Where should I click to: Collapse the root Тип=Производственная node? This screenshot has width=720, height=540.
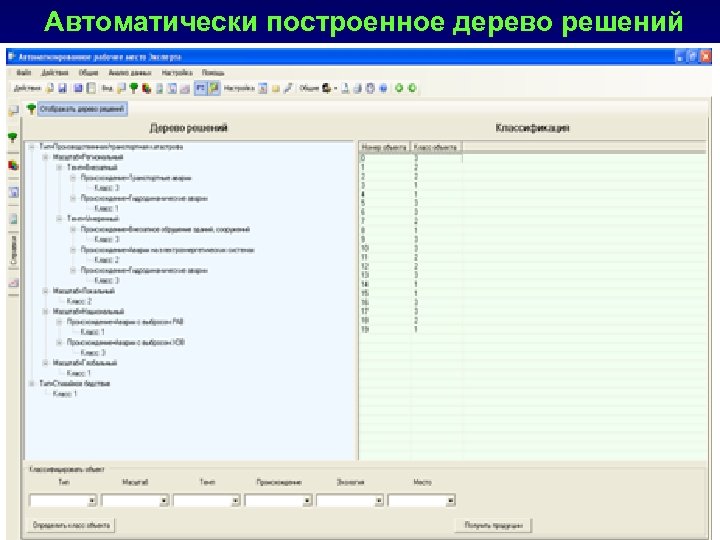(x=32, y=147)
